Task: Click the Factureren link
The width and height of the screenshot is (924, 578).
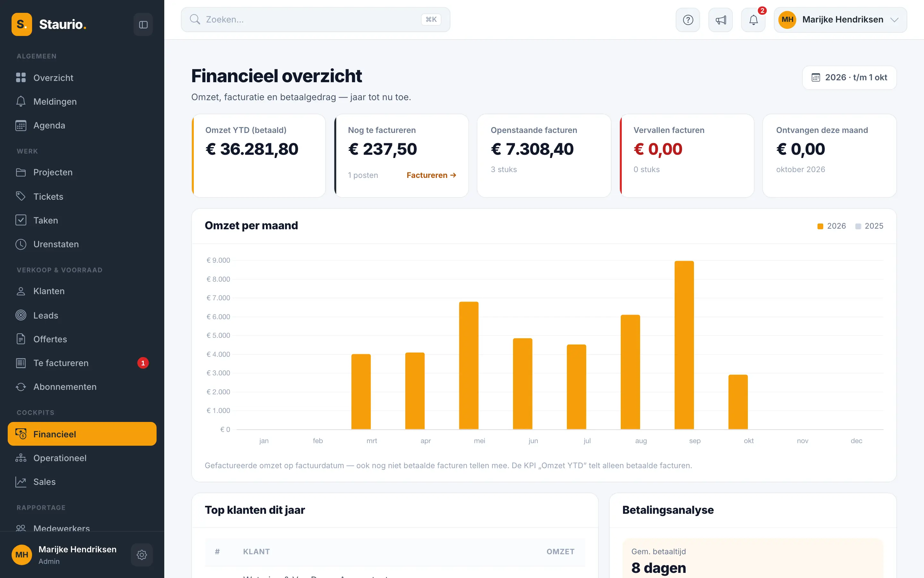Action: click(x=431, y=175)
